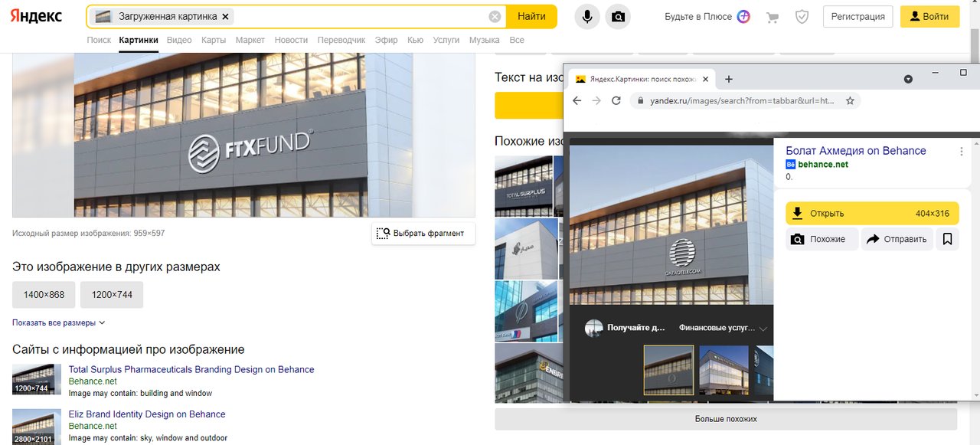Start voice search with the microphone icon
980x445 pixels.
click(x=587, y=17)
